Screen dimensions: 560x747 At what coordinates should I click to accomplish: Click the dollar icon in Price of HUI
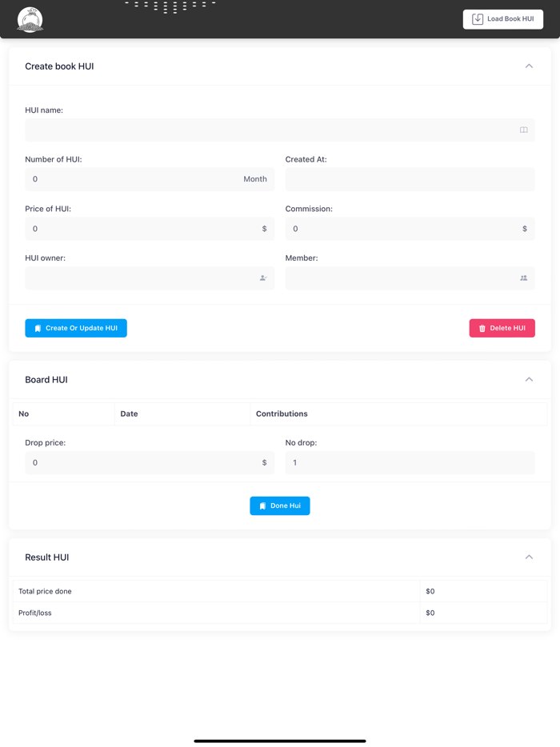pos(265,229)
